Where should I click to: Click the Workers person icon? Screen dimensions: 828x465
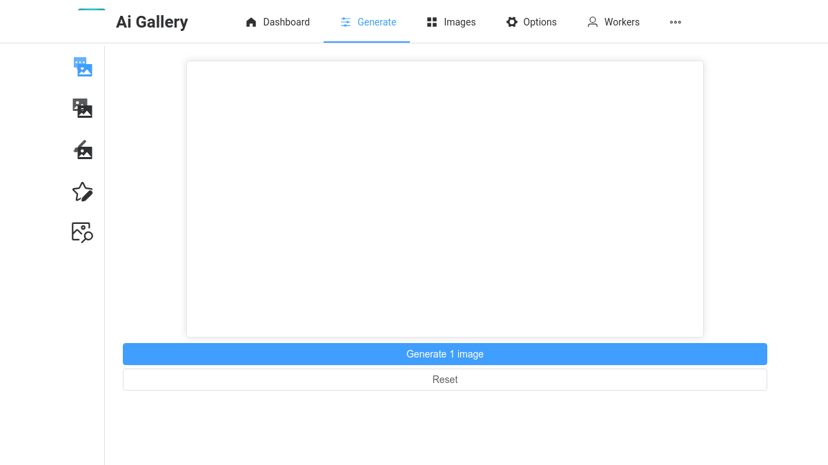coord(592,22)
